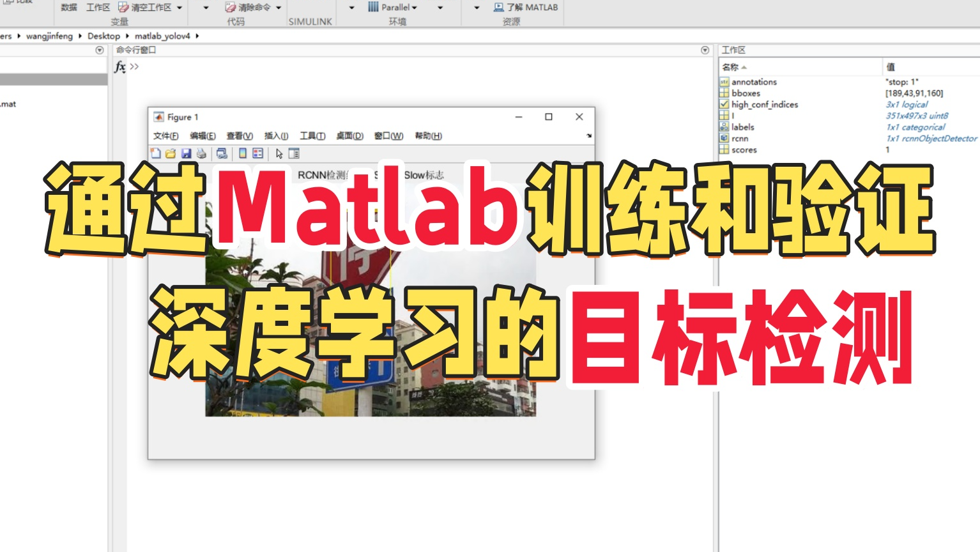The width and height of the screenshot is (980, 552).
Task: Expand the path arrow after wangjinfeng
Action: (80, 36)
